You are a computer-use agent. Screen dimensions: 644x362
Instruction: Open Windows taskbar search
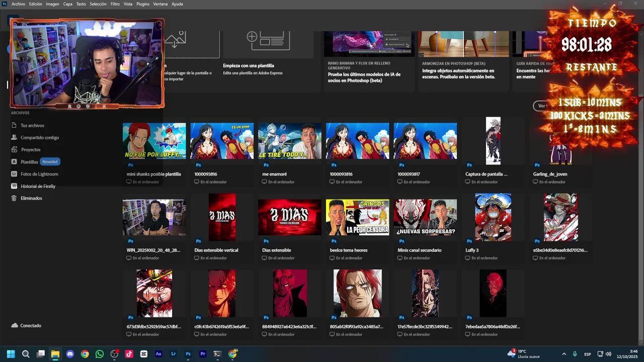[26, 354]
